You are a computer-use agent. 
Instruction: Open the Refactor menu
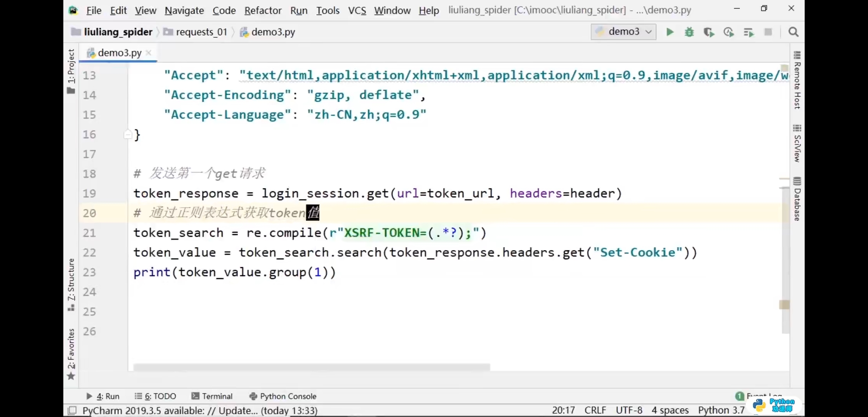tap(263, 10)
